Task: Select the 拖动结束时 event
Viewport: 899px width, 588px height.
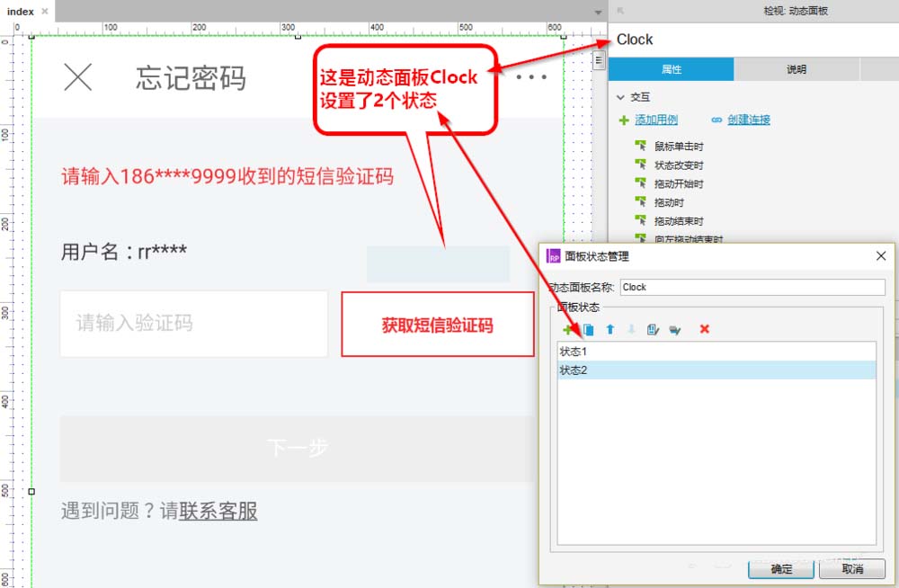Action: click(x=679, y=221)
